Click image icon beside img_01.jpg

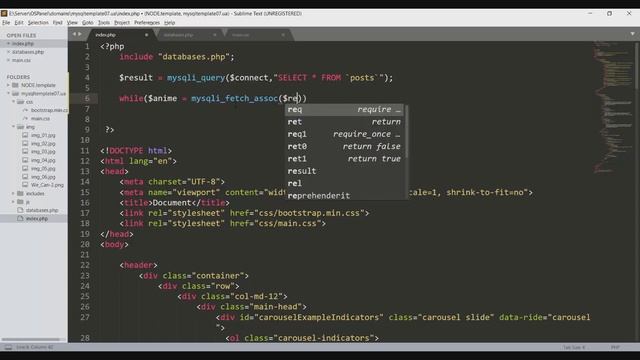point(25,135)
